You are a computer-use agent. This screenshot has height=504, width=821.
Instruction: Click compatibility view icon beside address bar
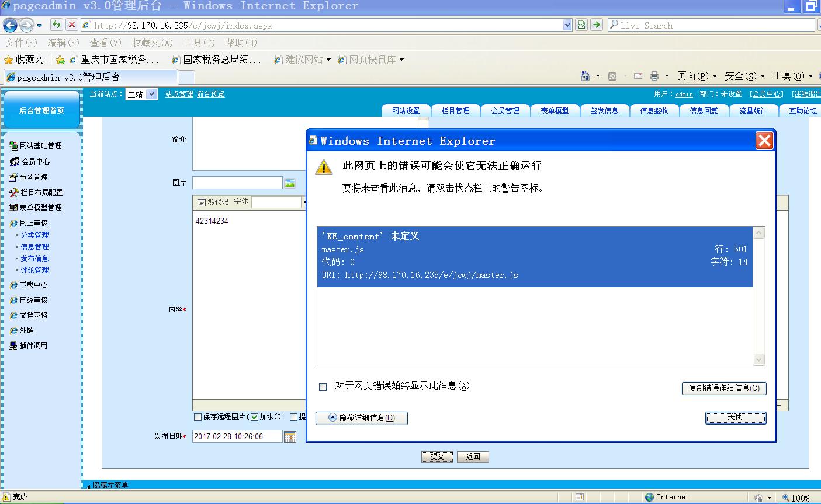click(x=581, y=25)
